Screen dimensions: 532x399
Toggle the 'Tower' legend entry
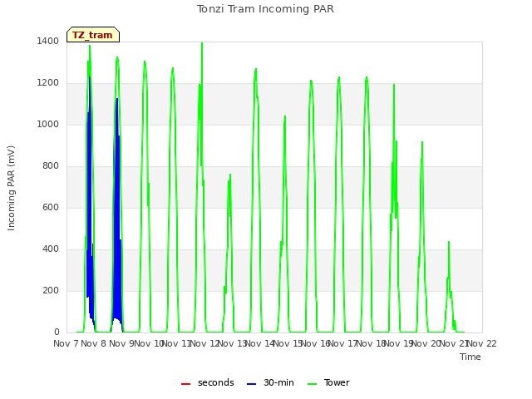328,382
